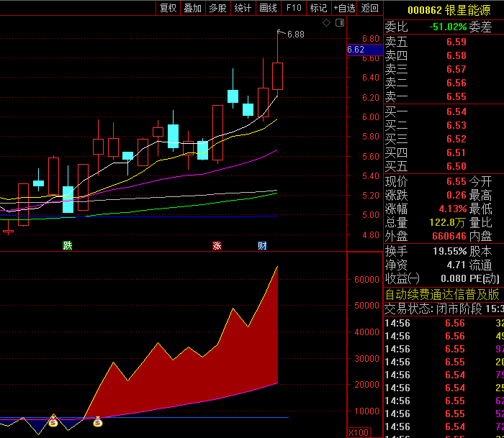
Task: Open the 统计 statistics menu
Action: tap(243, 8)
